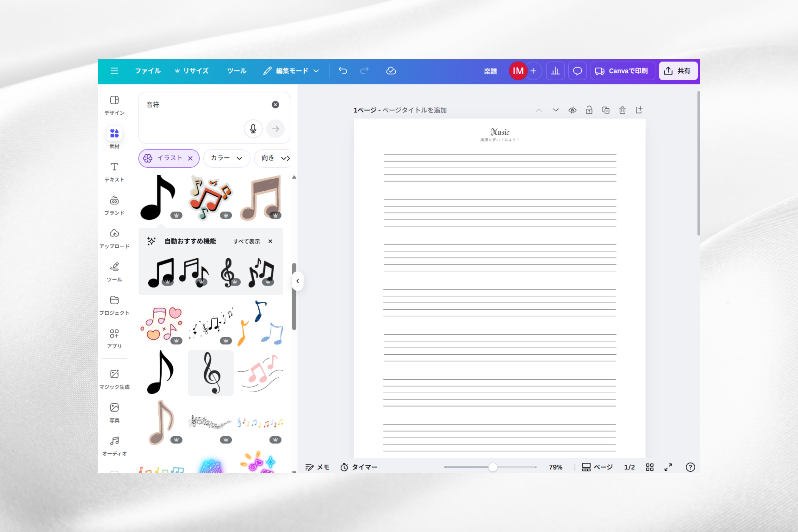Open the アプリ sidebar tab
The image size is (798, 532).
tap(114, 339)
